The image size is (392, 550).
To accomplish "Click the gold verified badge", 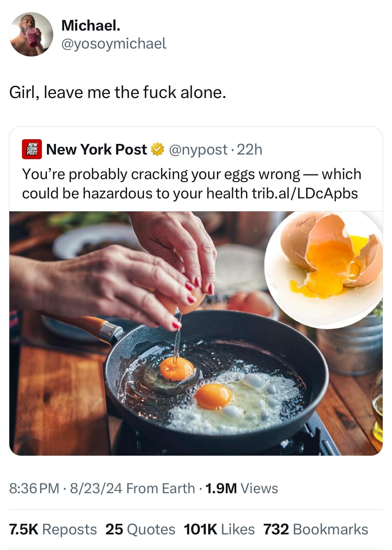I will pos(158,150).
